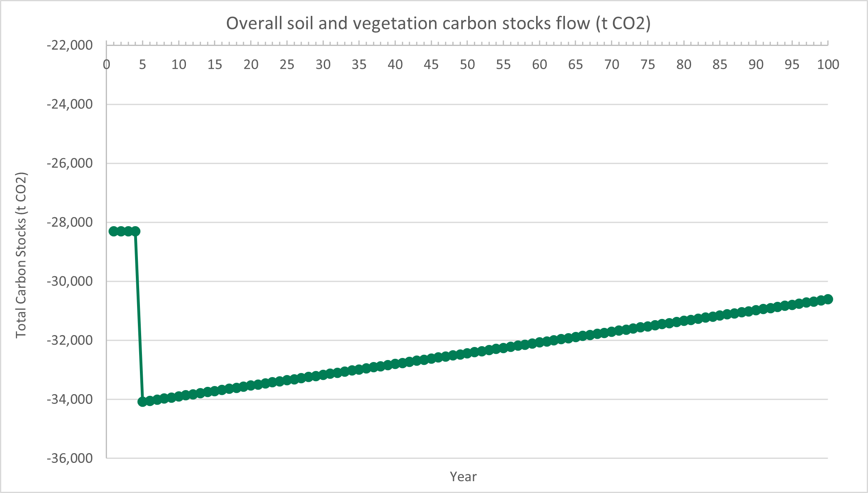Click the -36,000 vertical axis label
This screenshot has height=493, width=868.
[x=70, y=458]
